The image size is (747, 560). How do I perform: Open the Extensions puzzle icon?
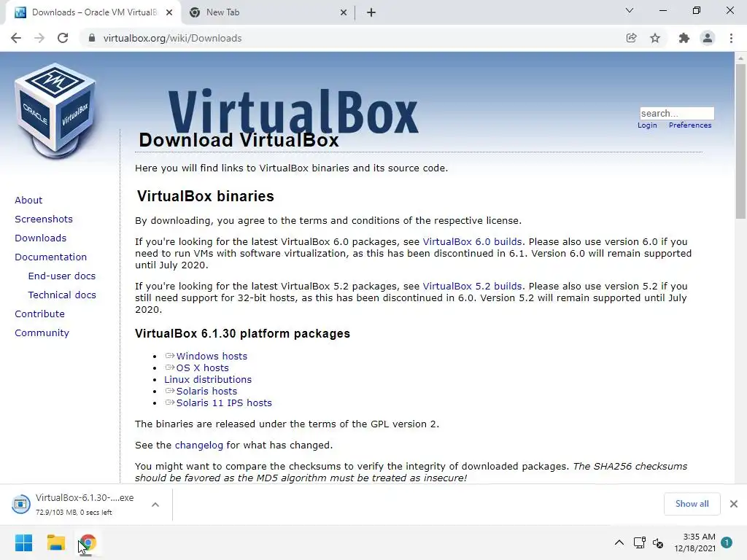tap(684, 38)
